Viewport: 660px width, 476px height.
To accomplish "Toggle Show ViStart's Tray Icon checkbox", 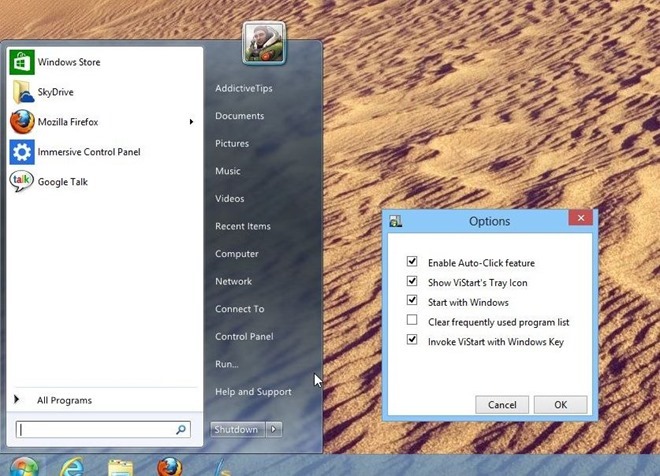I will pyautogui.click(x=412, y=281).
